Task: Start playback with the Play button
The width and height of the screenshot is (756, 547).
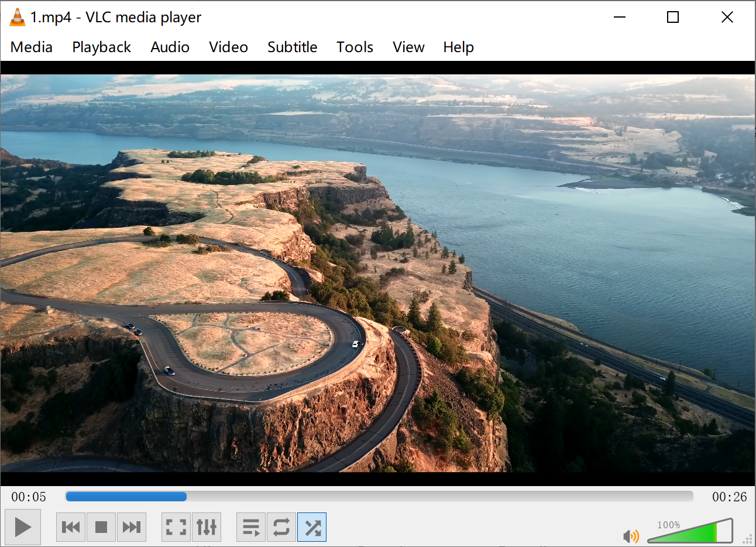Action: (x=23, y=527)
